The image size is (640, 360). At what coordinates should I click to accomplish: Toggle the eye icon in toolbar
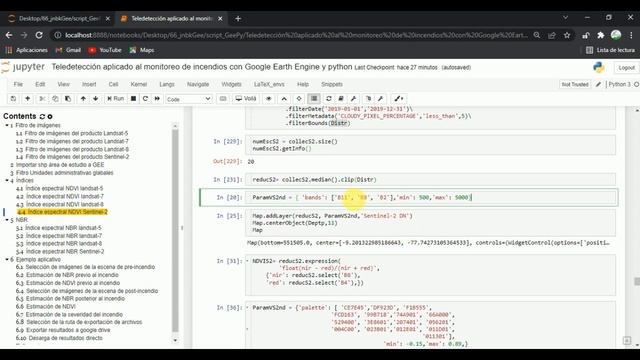pos(269,99)
